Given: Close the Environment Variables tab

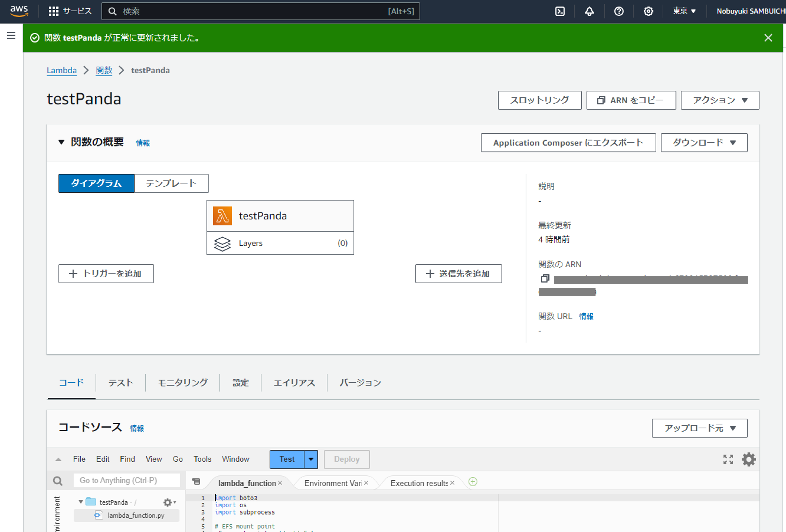Looking at the screenshot, I should coord(366,483).
